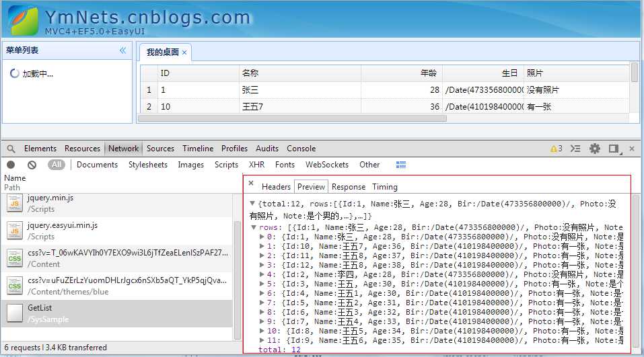
Task: Filter requests by XHR
Action: (256, 165)
